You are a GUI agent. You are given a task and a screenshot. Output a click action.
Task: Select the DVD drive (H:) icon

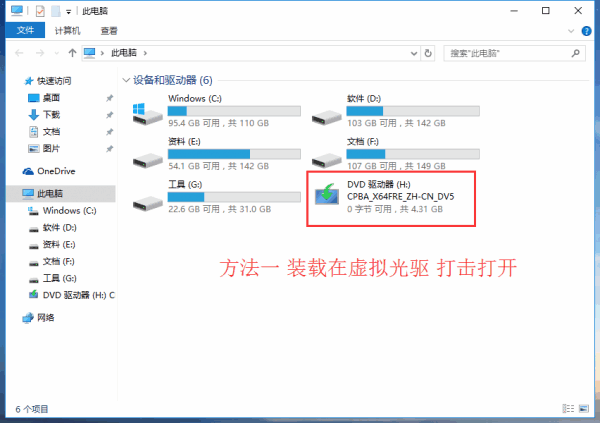click(327, 194)
